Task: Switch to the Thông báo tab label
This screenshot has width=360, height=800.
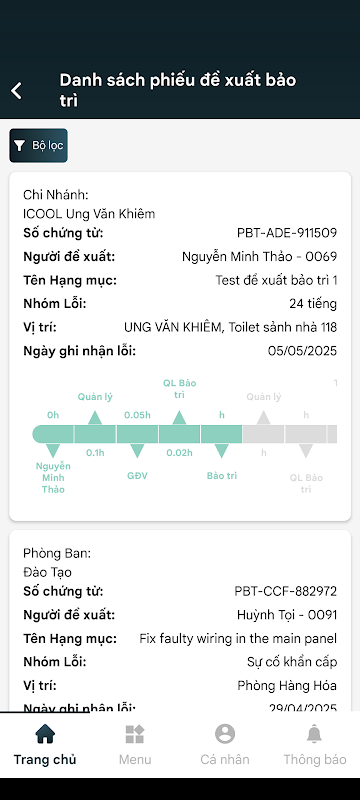Action: (315, 759)
